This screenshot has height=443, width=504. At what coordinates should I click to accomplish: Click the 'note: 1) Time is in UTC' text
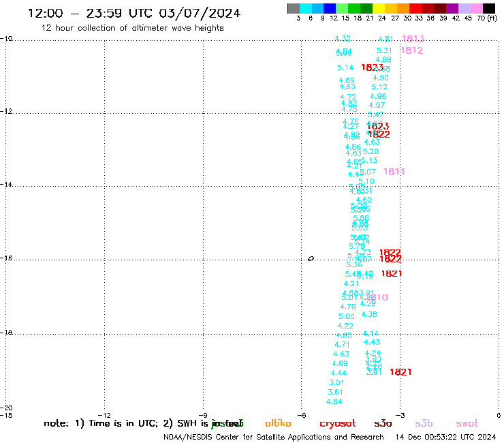point(101,423)
